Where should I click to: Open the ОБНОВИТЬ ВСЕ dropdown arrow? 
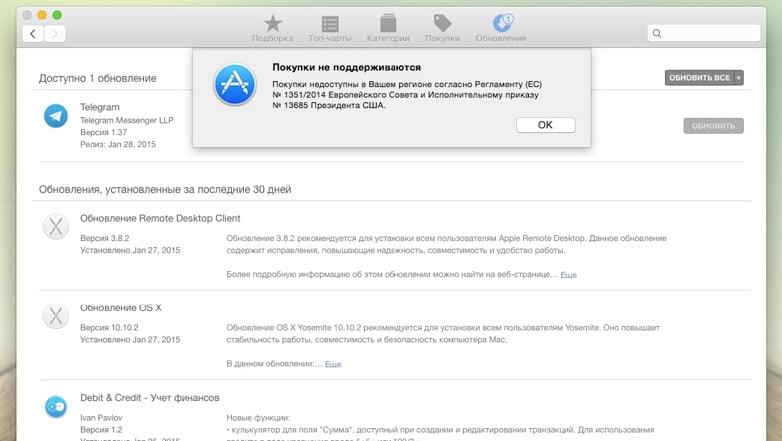tap(739, 78)
